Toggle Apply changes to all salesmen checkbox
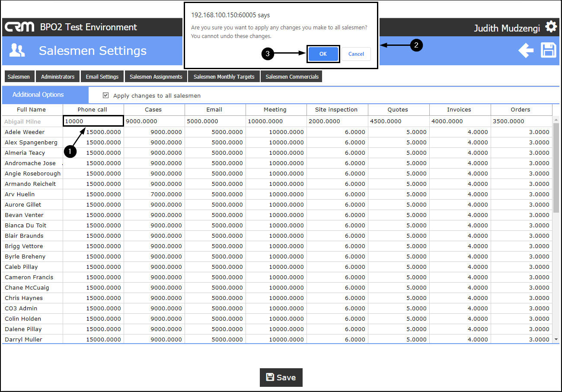The width and height of the screenshot is (562, 392). 106,96
